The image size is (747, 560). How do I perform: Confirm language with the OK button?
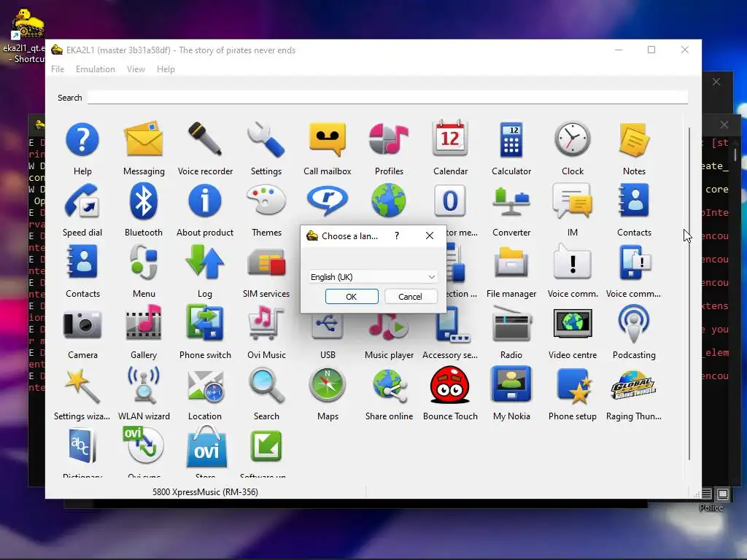click(x=352, y=296)
